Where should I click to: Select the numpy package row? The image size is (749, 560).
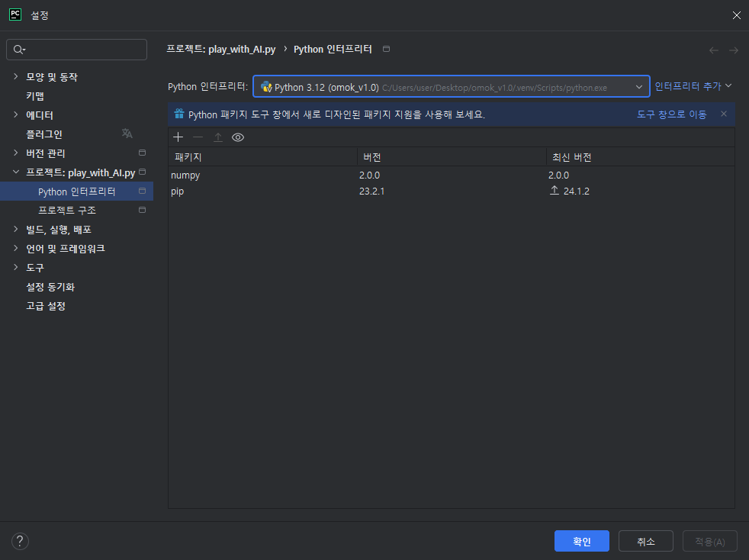451,175
